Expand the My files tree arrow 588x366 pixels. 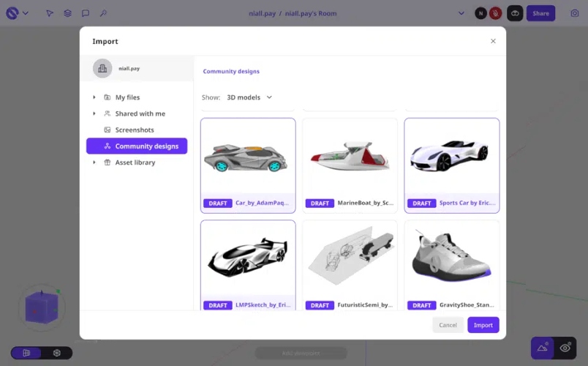[x=94, y=97]
